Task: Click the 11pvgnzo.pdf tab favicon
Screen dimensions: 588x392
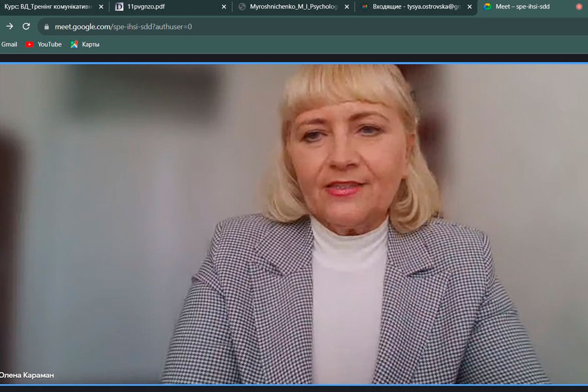Action: pyautogui.click(x=119, y=7)
